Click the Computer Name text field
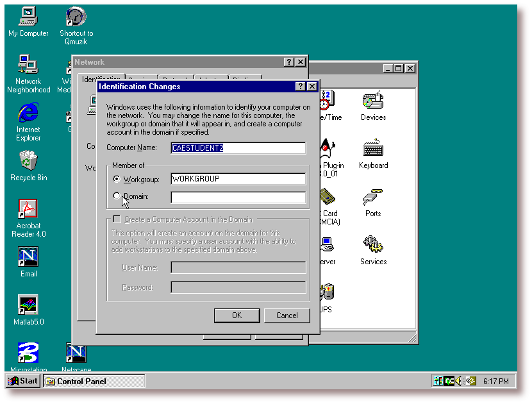Viewport: 532px width, 404px height. pyautogui.click(x=238, y=147)
